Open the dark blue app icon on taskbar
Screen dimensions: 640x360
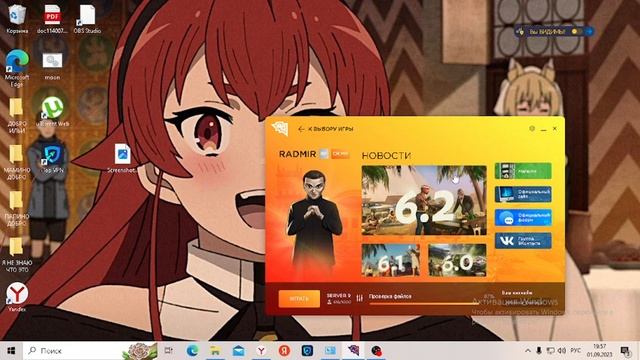click(307, 351)
